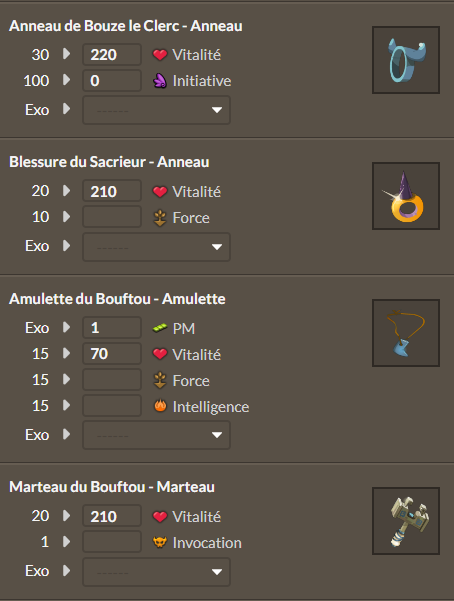The image size is (454, 601).
Task: Click the arrow next to 30 Vitalité max
Action: click(x=66, y=54)
